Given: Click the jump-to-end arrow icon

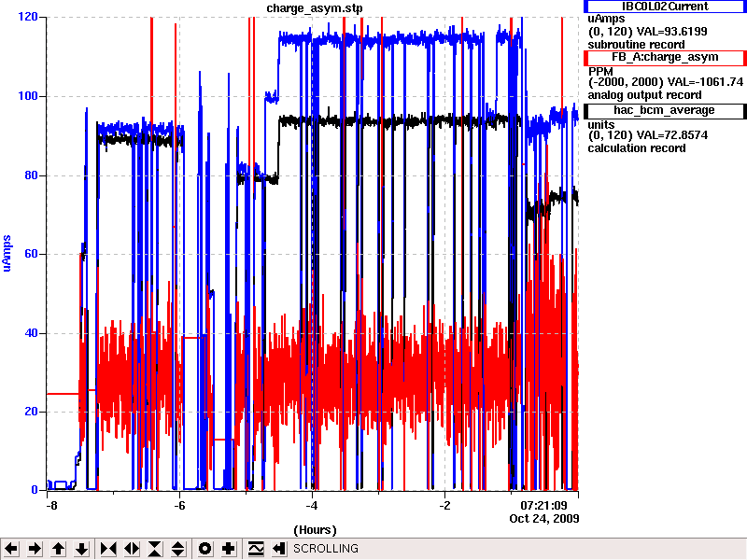Looking at the screenshot, I should coord(279,549).
